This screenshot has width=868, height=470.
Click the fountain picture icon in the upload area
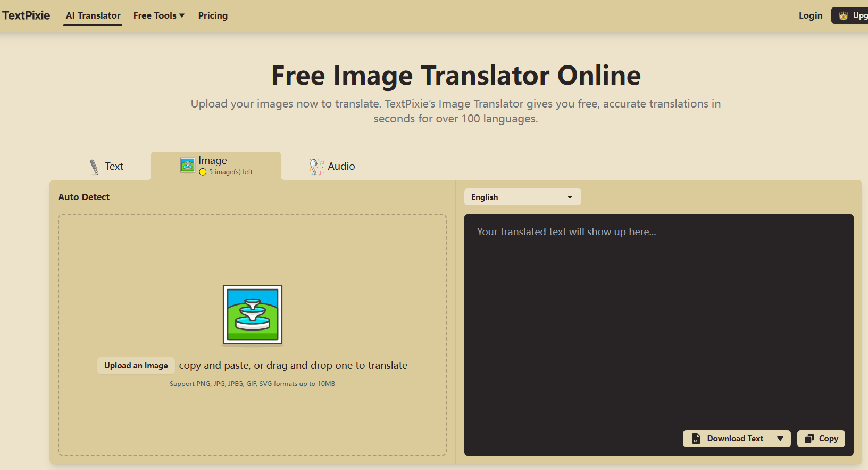point(253,315)
